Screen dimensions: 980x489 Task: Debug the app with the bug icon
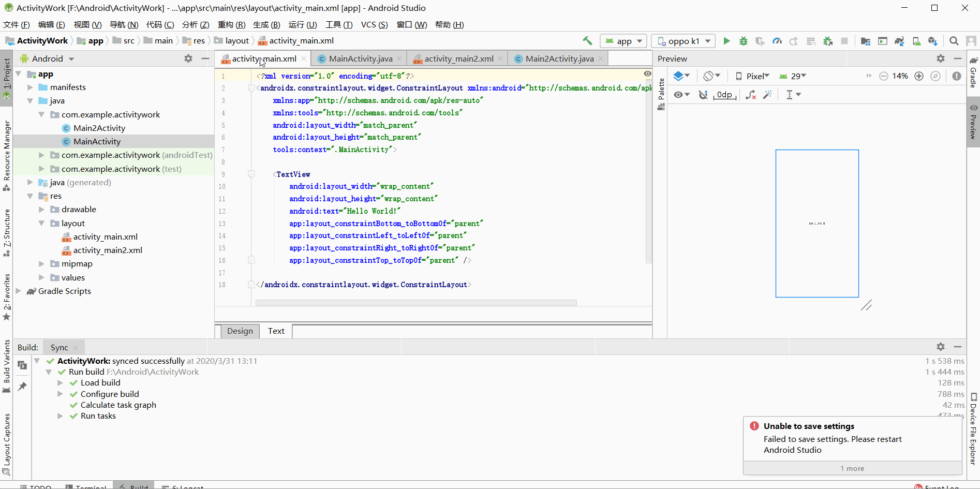point(743,41)
